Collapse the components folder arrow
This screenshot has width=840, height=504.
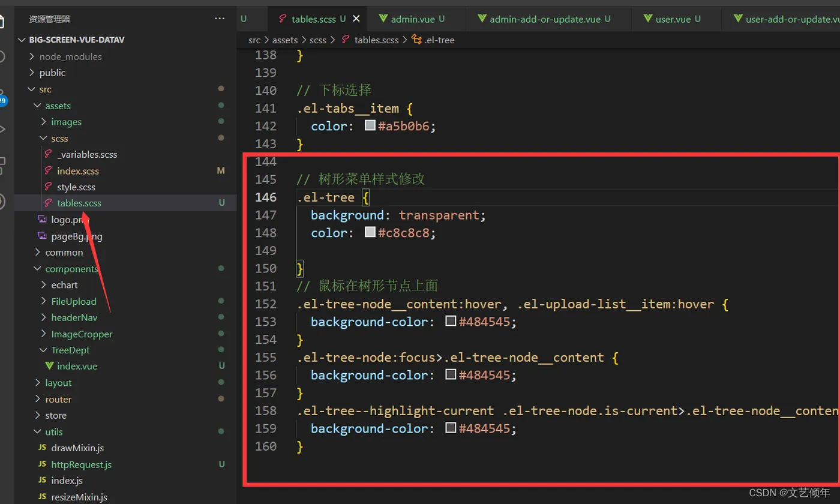(38, 269)
